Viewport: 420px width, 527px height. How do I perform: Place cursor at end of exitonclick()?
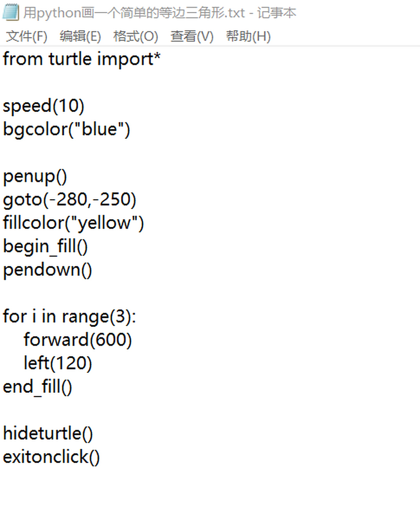pyautogui.click(x=100, y=457)
